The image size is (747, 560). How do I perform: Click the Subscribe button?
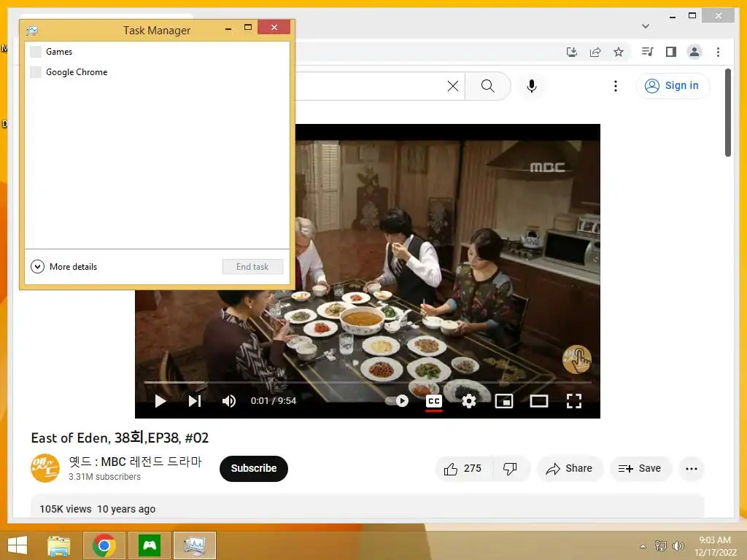(x=253, y=469)
